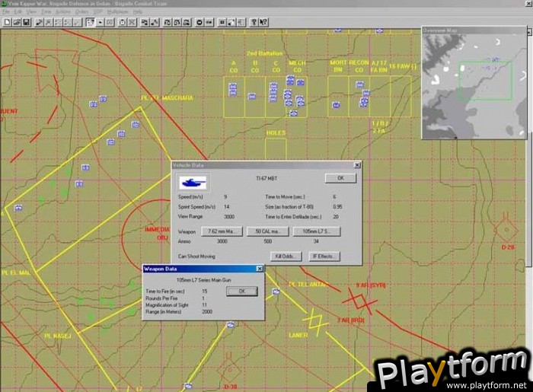The width and height of the screenshot is (533, 392).
Task: Close the Vehicle Data dialog
Action: tap(357, 165)
